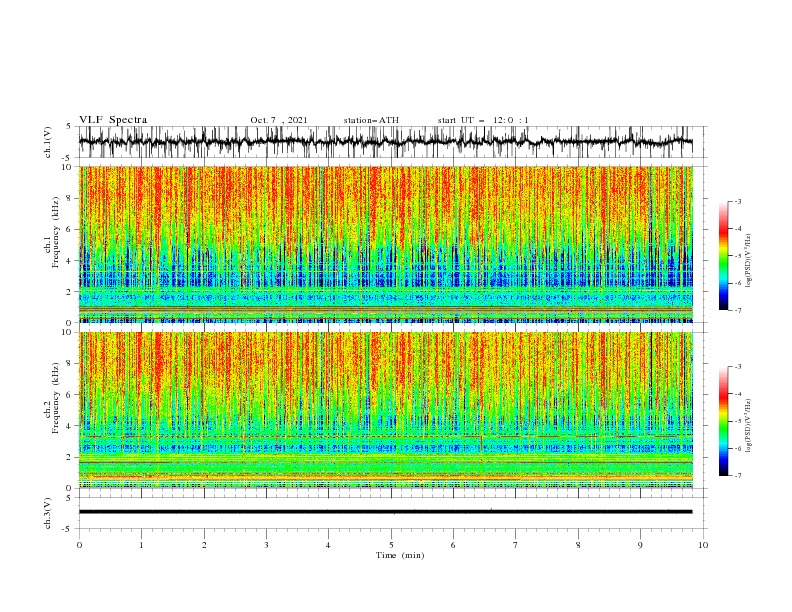Image resolution: width=792 pixels, height=612 pixels.
Task: Click time axis tick label "4"
Action: 328,545
